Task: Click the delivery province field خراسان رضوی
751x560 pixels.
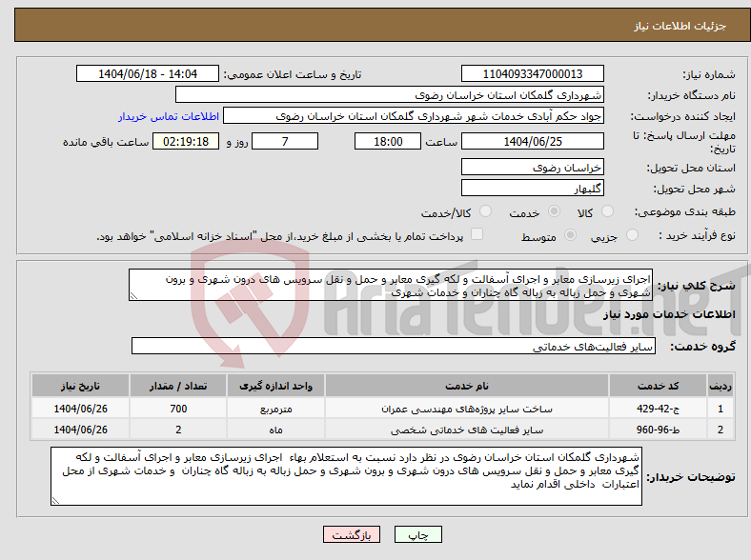Action: (x=532, y=167)
